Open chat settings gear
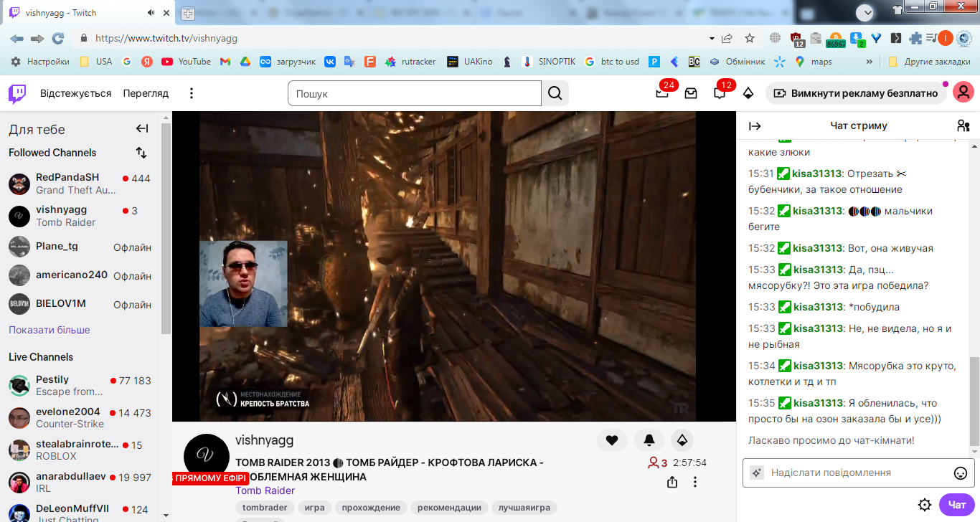The height and width of the screenshot is (522, 980). tap(925, 504)
